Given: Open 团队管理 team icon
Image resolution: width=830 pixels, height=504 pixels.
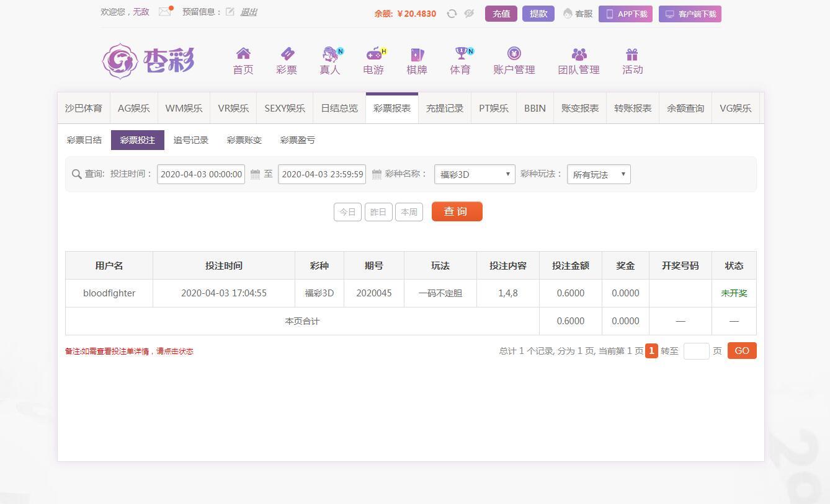Looking at the screenshot, I should [x=579, y=55].
